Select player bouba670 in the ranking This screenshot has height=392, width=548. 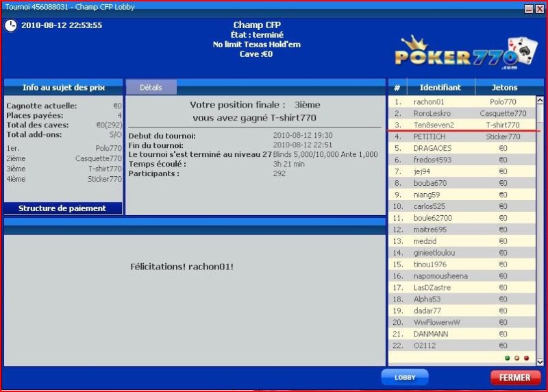462,183
